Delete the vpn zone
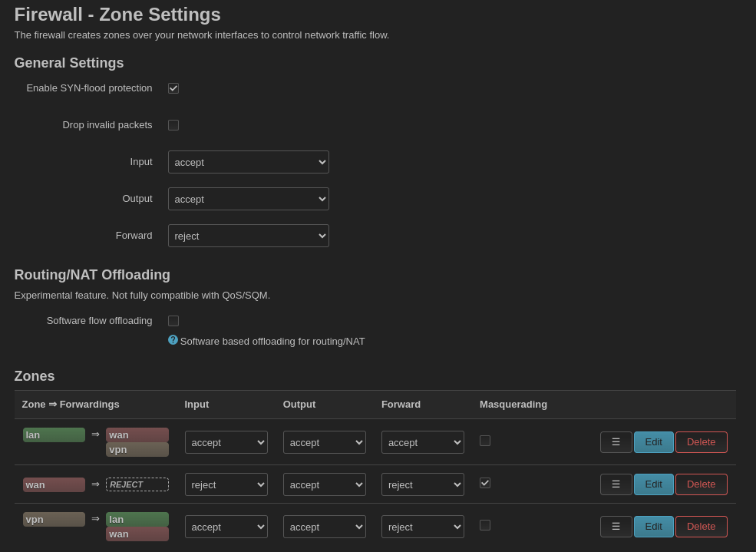756x552 pixels. pyautogui.click(x=701, y=527)
